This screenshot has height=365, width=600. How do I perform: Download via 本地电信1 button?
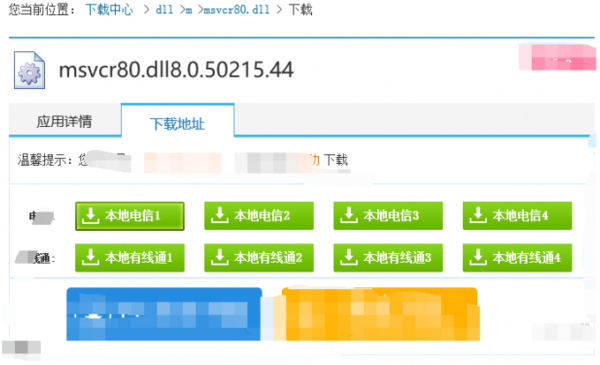130,216
